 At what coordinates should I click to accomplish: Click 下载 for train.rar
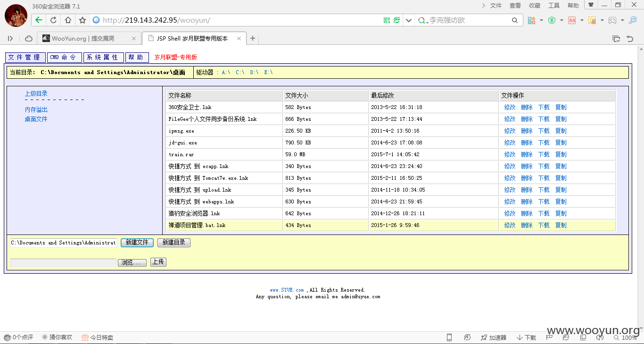[544, 154]
